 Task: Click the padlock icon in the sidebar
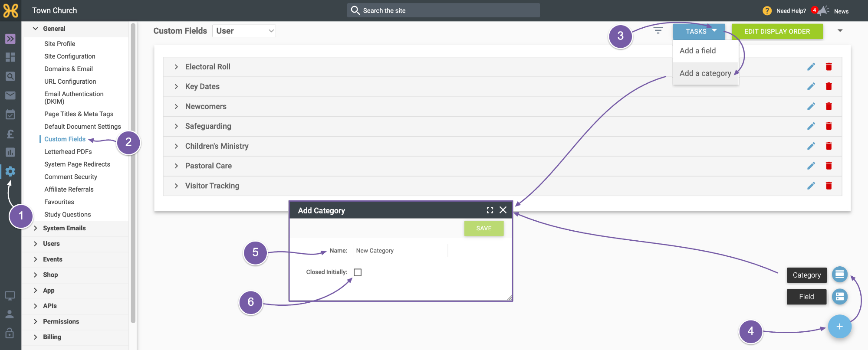[10, 333]
